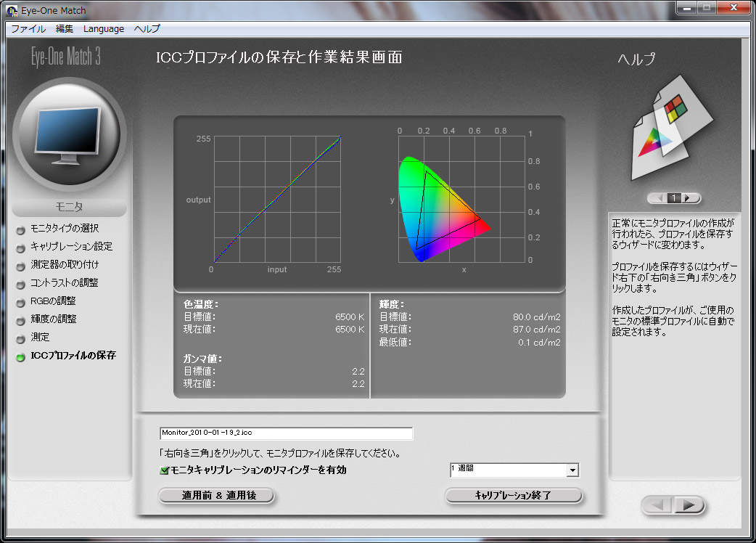This screenshot has height=543, width=756.
Task: Select the キャリブレーション設定 step
Action: point(71,247)
